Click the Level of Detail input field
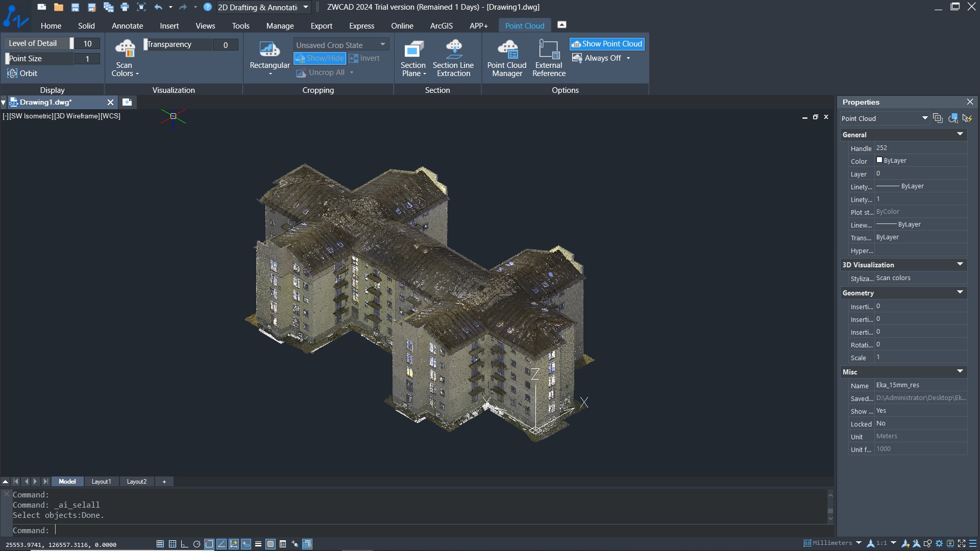The image size is (980, 551). click(x=87, y=43)
